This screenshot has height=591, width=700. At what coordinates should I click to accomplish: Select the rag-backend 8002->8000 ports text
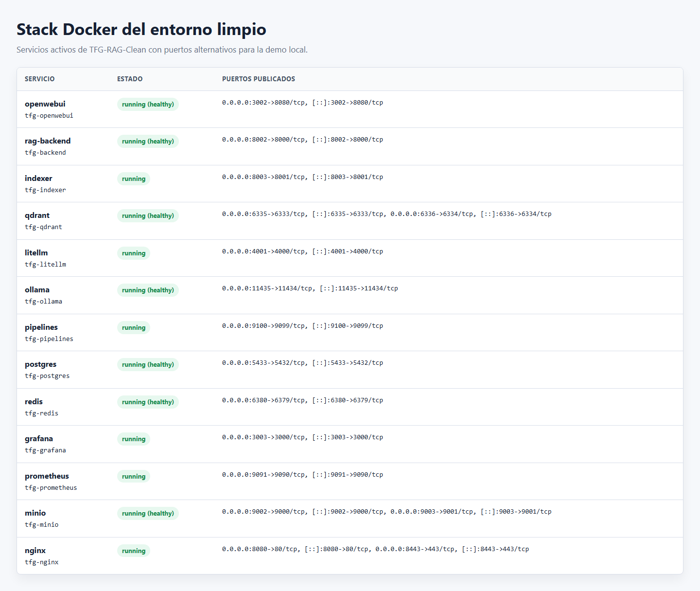point(302,140)
